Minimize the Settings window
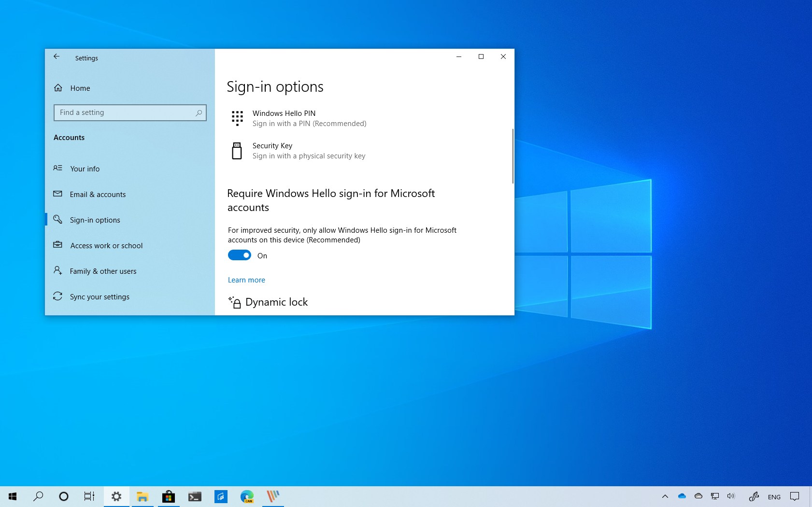This screenshot has width=812, height=507. [459, 56]
